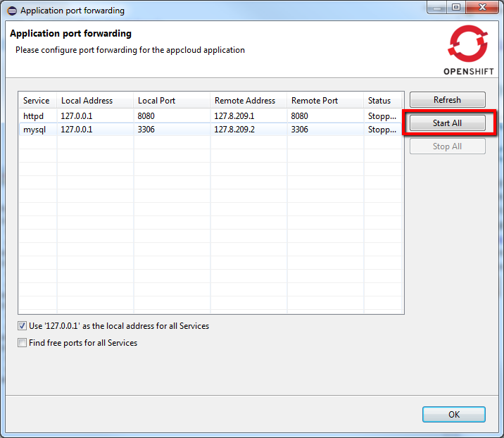Sort by Local Address column header
The image size is (504, 438).
(x=87, y=101)
